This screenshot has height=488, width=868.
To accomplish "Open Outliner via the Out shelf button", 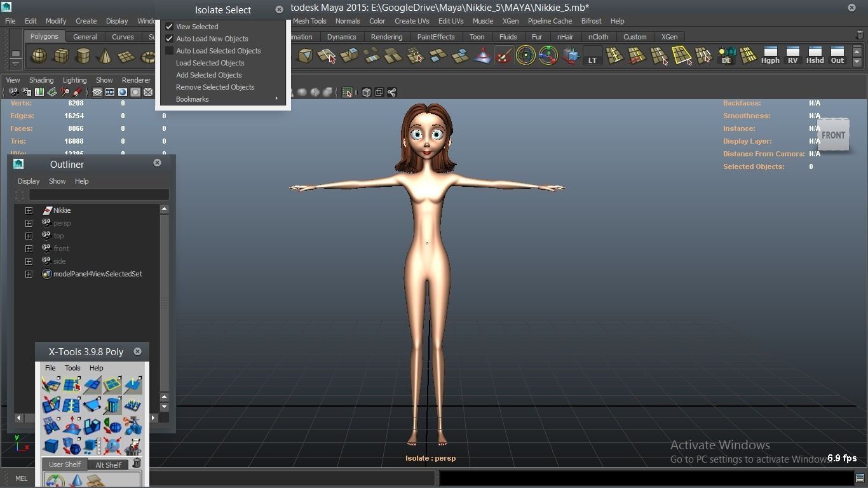I will pyautogui.click(x=837, y=56).
